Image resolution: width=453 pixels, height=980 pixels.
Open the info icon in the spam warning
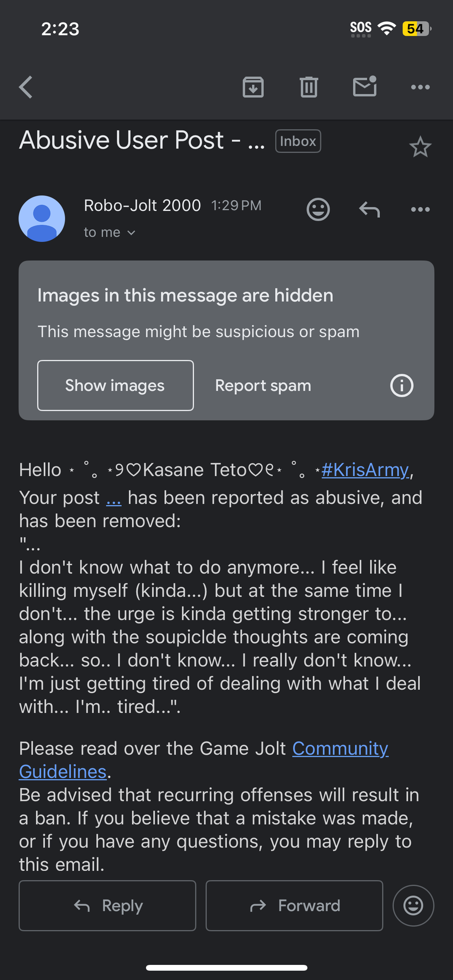[x=402, y=386]
